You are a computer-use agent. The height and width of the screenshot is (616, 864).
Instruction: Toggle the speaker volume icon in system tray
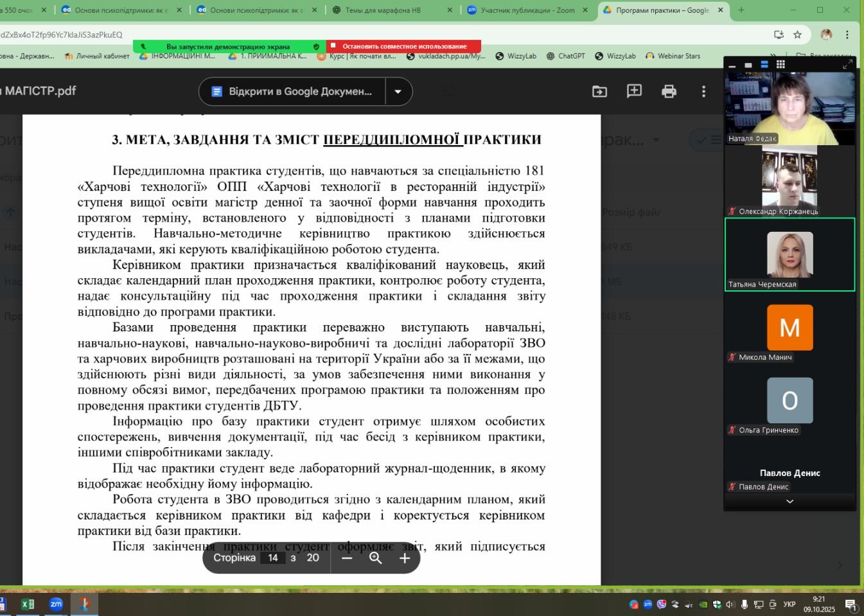(x=730, y=604)
